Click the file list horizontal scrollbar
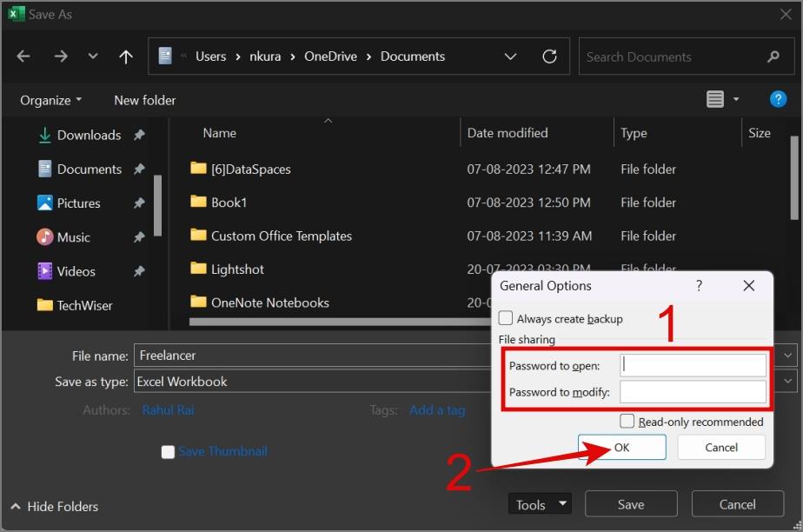Viewport: 803px width, 532px height. [340, 322]
